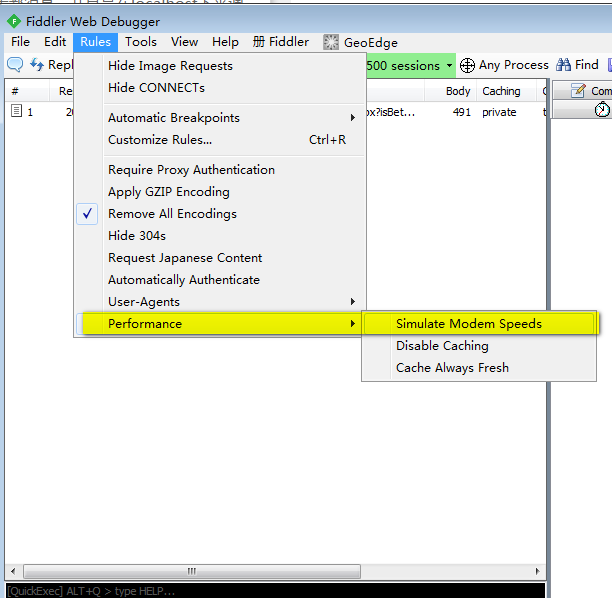Toggle Remove All Encodings checkmark
Image resolution: width=612 pixels, height=598 pixels.
click(x=87, y=214)
